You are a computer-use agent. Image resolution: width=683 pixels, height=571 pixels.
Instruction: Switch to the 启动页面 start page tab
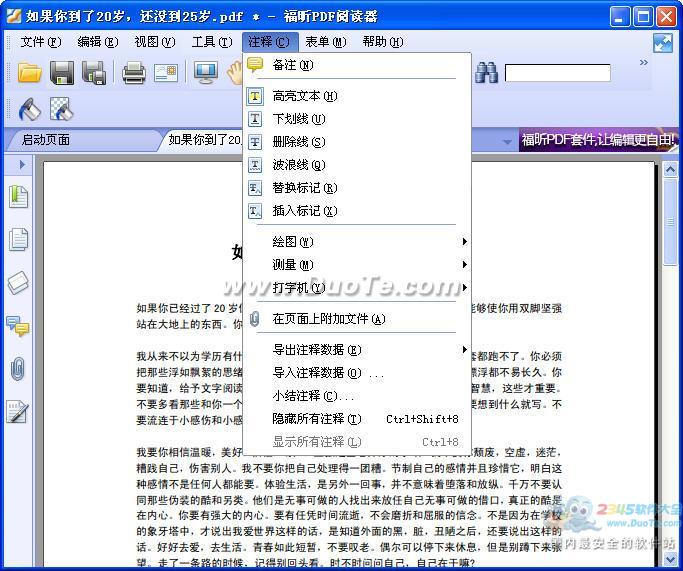tap(46, 140)
